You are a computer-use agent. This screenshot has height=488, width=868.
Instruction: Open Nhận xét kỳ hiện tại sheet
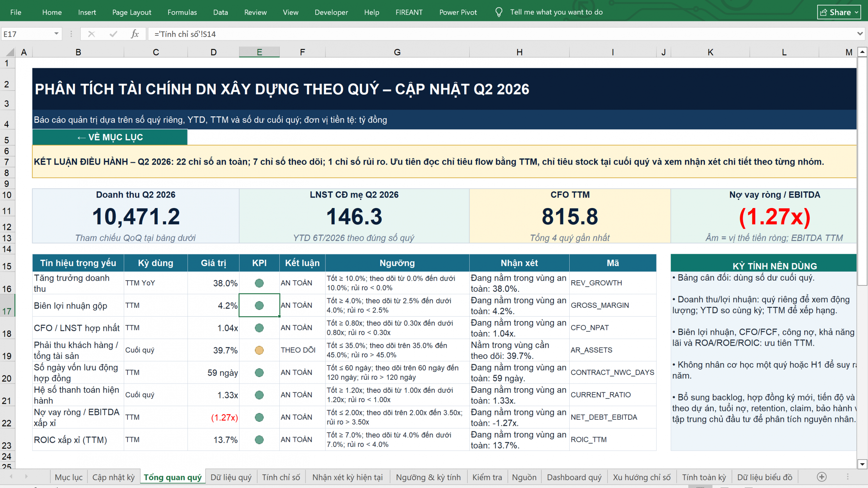click(347, 477)
